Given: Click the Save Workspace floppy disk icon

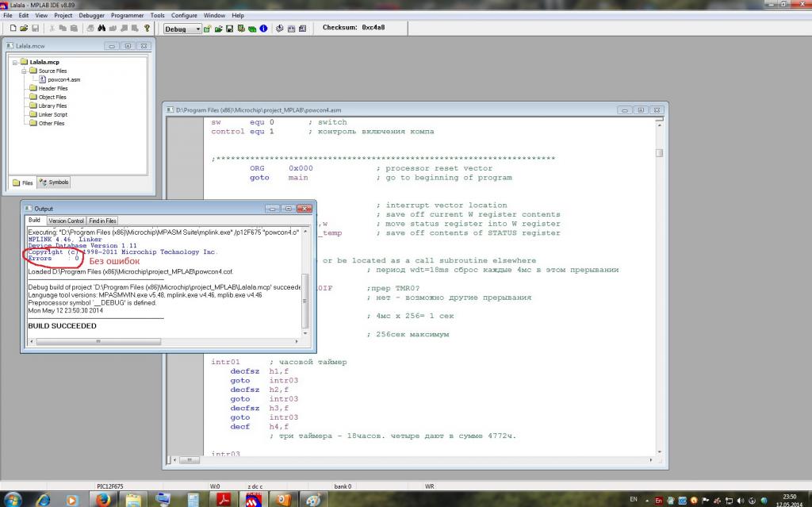Looking at the screenshot, I should click(x=229, y=29).
